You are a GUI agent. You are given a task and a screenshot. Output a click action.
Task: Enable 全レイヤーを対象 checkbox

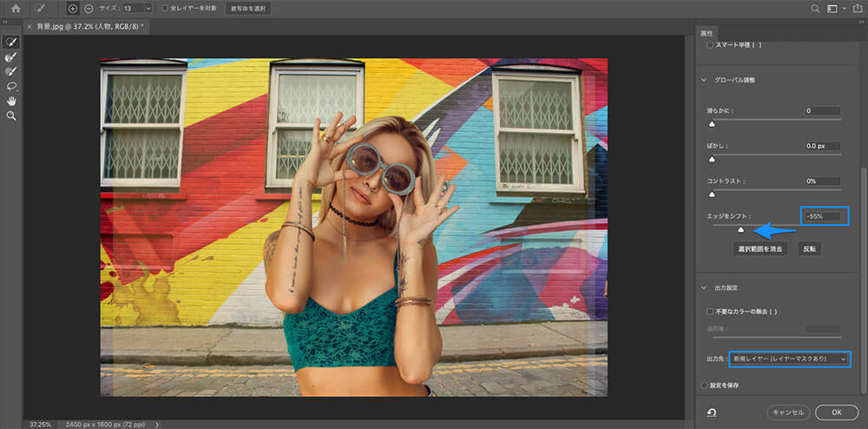click(164, 9)
